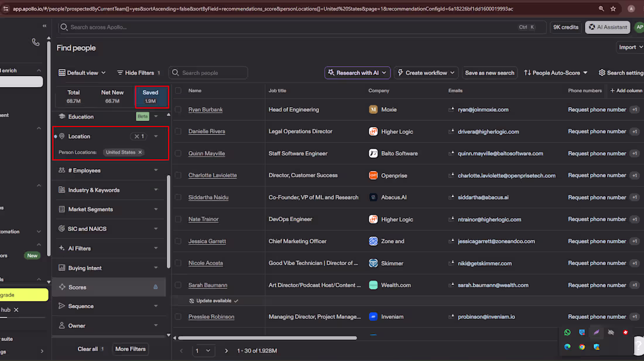Collapse the sidebar with the double chevron icon
The width and height of the screenshot is (644, 361).
tap(44, 26)
